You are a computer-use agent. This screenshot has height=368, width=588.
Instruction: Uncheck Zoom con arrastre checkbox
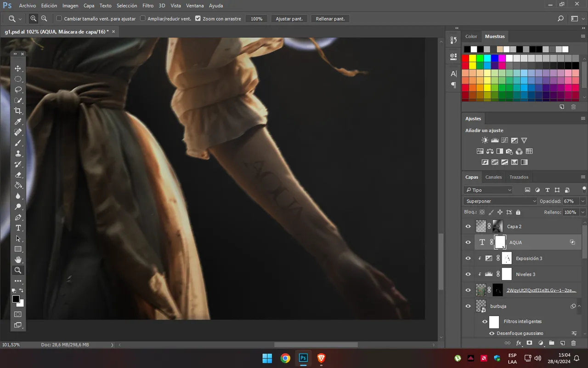(x=198, y=19)
